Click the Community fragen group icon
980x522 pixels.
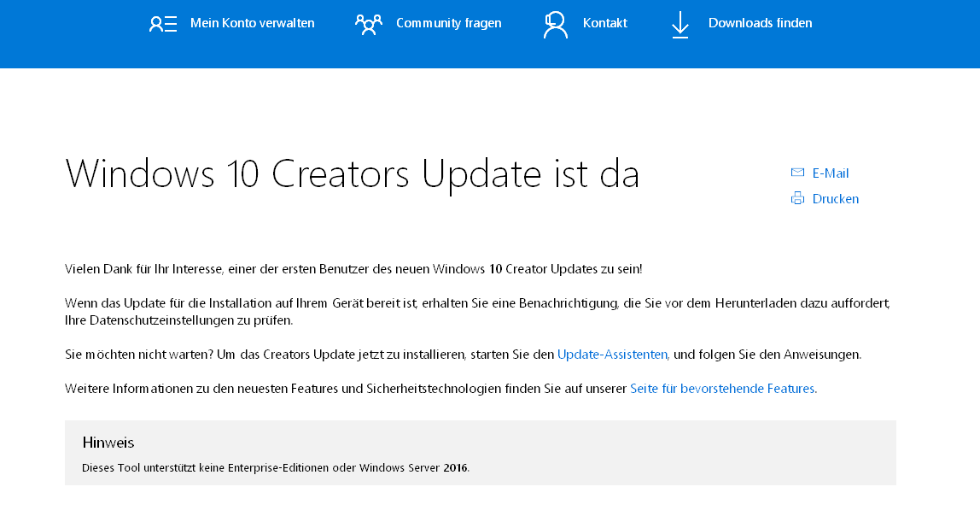tap(369, 24)
